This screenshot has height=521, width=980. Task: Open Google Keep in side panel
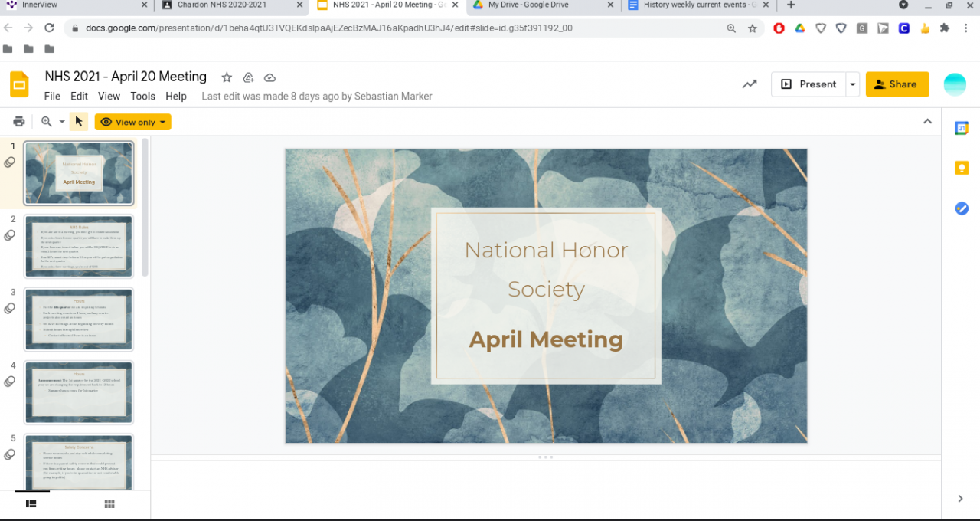[x=962, y=168]
